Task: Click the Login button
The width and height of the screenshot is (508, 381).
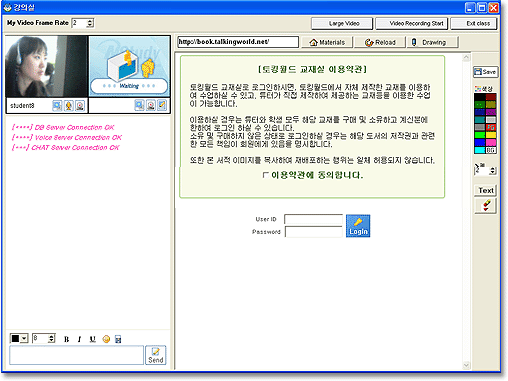Action: pyautogui.click(x=358, y=226)
